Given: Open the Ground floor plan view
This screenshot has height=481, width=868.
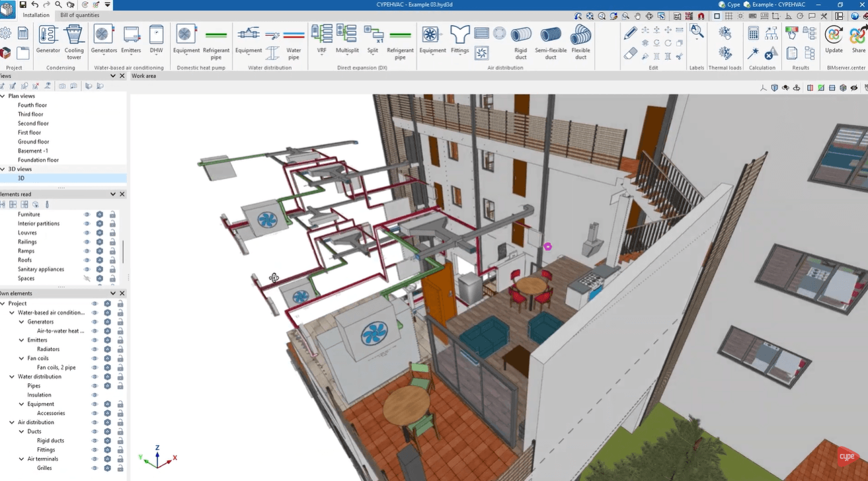Looking at the screenshot, I should tap(34, 142).
